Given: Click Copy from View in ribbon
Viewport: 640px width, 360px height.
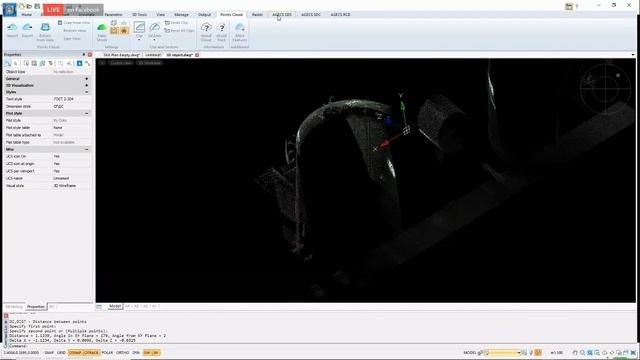Looking at the screenshot, I should click(x=74, y=23).
